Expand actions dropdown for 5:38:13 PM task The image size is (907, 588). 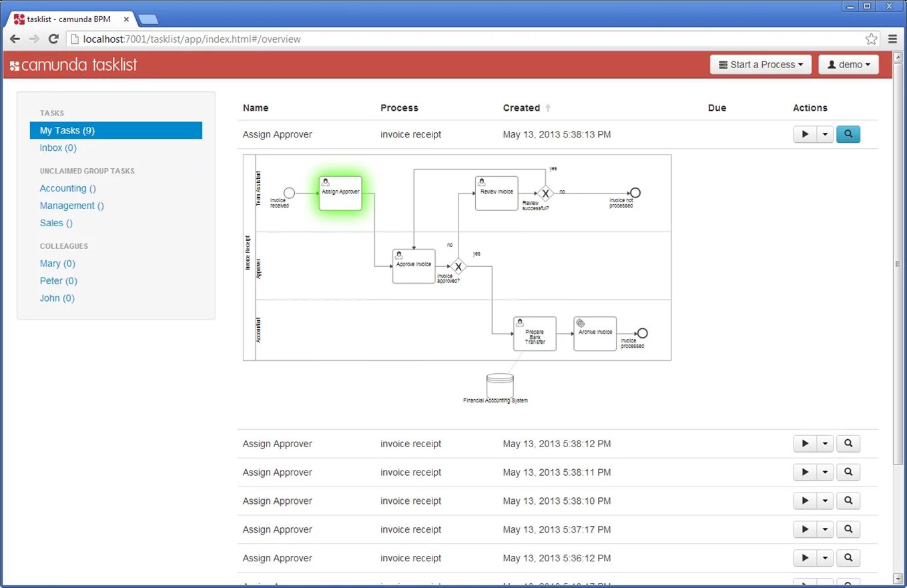[x=826, y=134]
